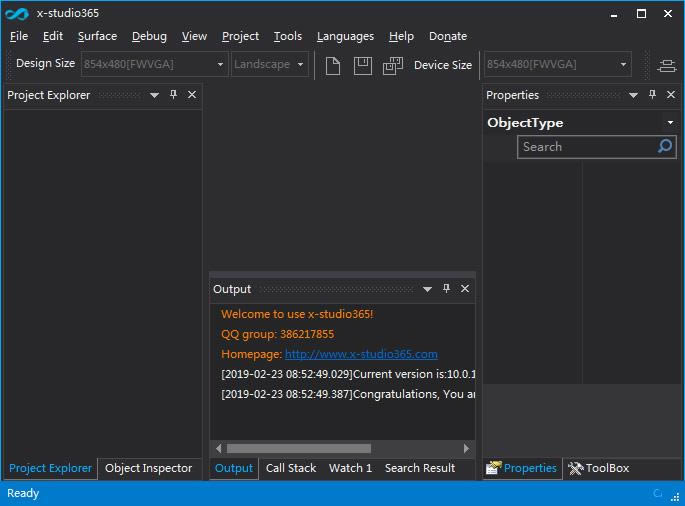Click the Save All toolbar icon
685x506 pixels.
(x=393, y=66)
